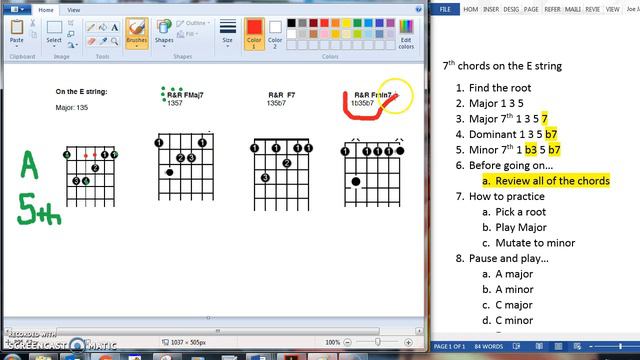
Task: Click the Word proofing errors status icon
Action: pyautogui.click(x=516, y=346)
